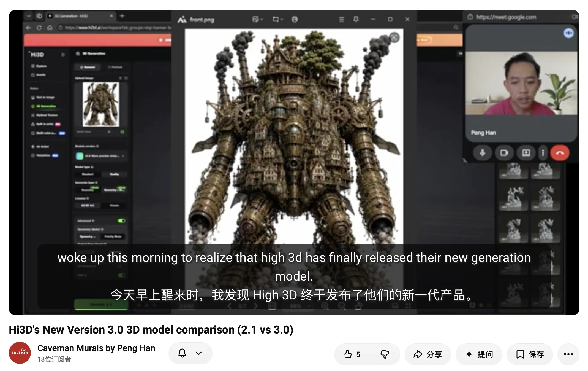Save the video with 保存
The height and width of the screenshot is (371, 588).
coord(530,354)
